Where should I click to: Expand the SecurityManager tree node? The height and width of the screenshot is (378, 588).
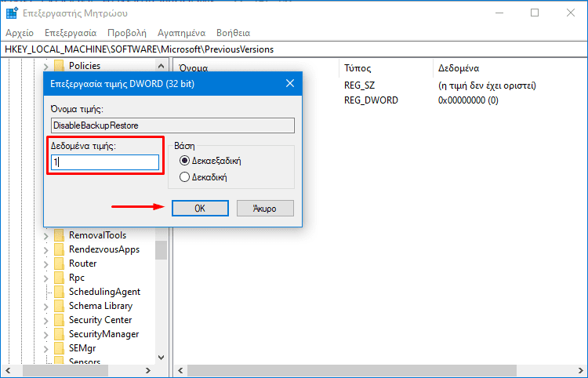(x=45, y=335)
